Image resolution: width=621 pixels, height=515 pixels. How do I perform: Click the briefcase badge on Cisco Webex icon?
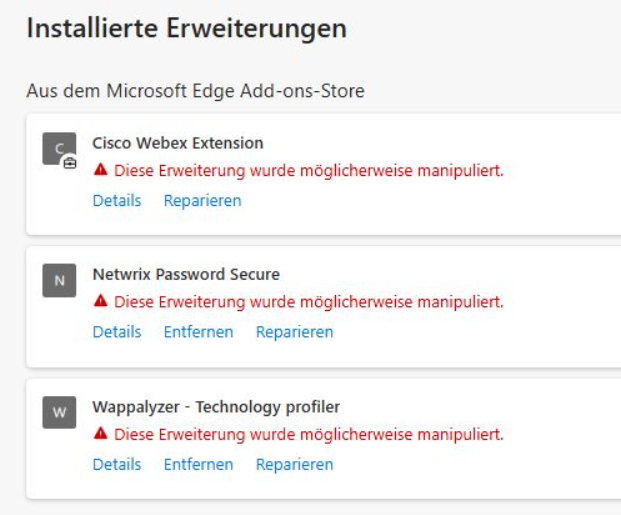[69, 162]
